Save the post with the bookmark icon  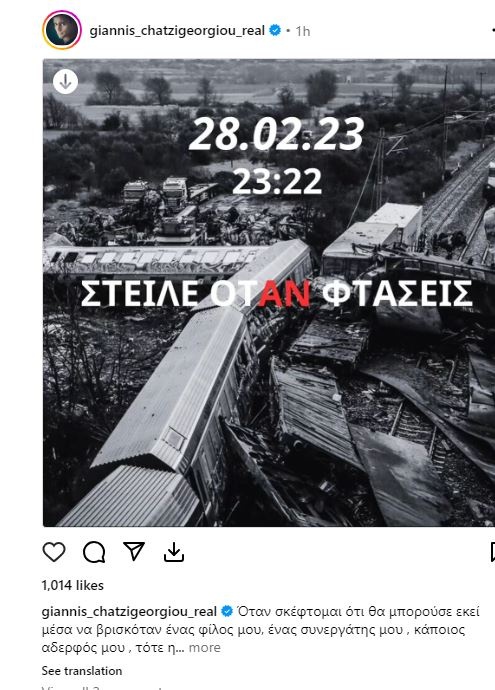click(x=492, y=552)
